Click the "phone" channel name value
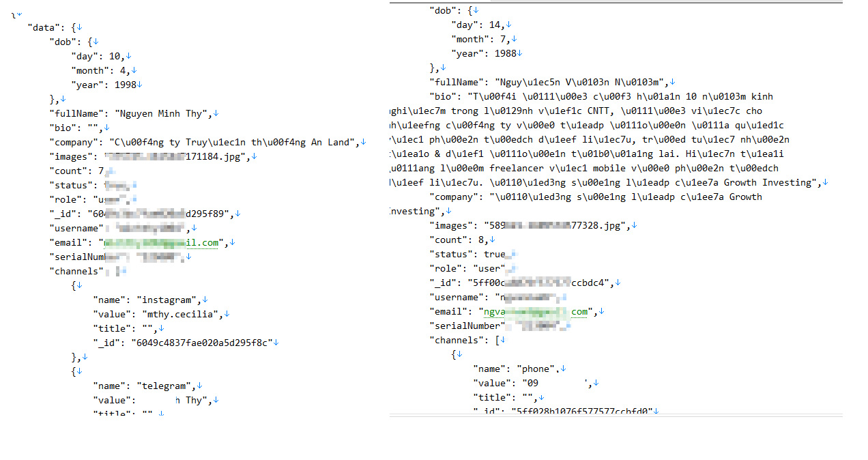 (536, 369)
